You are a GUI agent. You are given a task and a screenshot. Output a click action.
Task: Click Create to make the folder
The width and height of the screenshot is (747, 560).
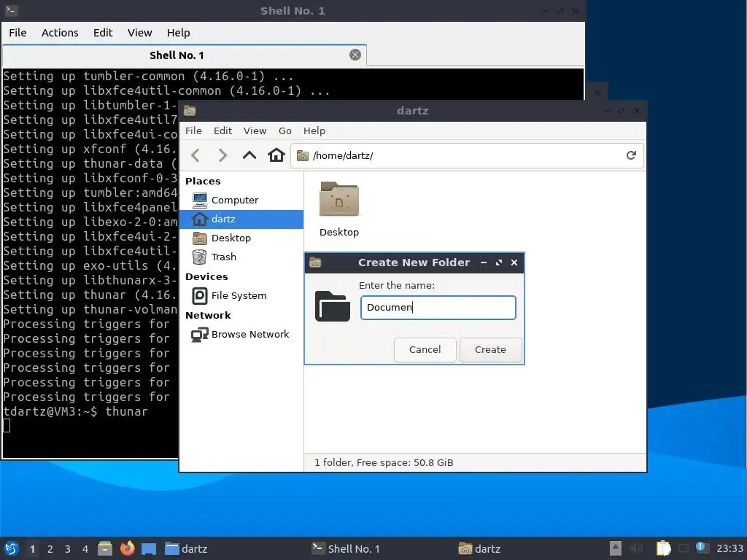pos(490,349)
